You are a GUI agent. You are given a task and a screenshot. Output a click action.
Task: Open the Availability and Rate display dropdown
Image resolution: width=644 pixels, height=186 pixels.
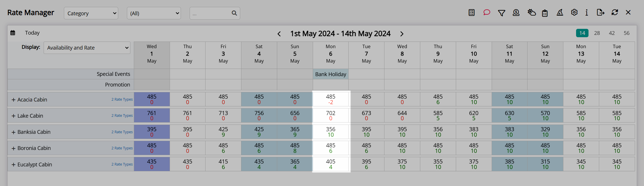87,48
